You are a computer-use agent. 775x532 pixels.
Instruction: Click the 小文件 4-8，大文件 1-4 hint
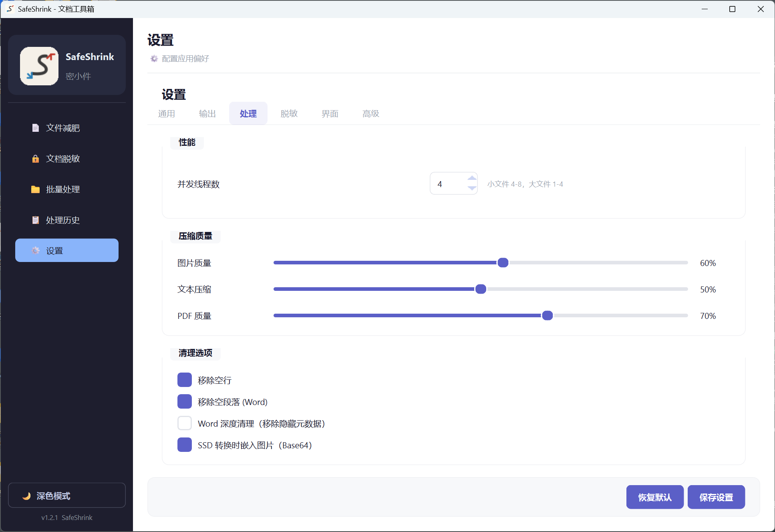pos(525,184)
